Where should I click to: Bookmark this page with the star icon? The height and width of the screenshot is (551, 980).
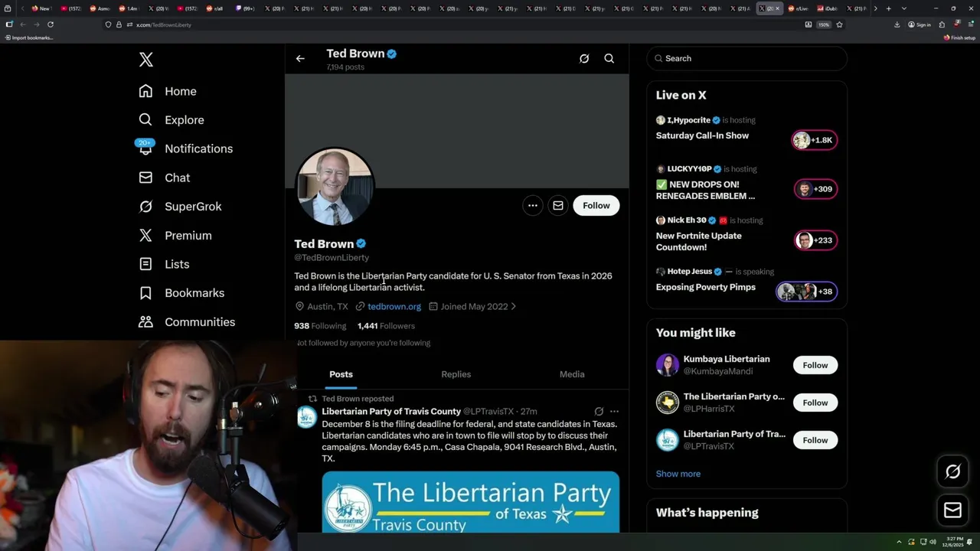pos(839,24)
